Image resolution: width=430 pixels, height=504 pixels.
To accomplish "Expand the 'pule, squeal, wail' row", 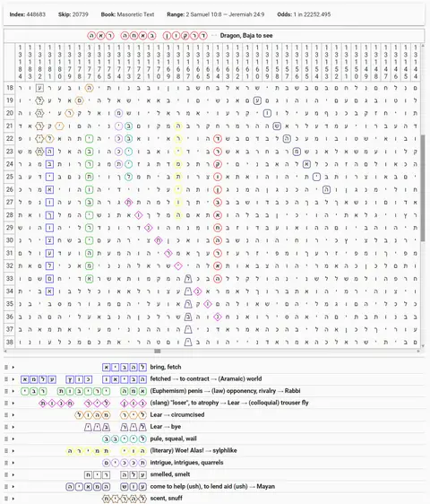I will (13, 439).
